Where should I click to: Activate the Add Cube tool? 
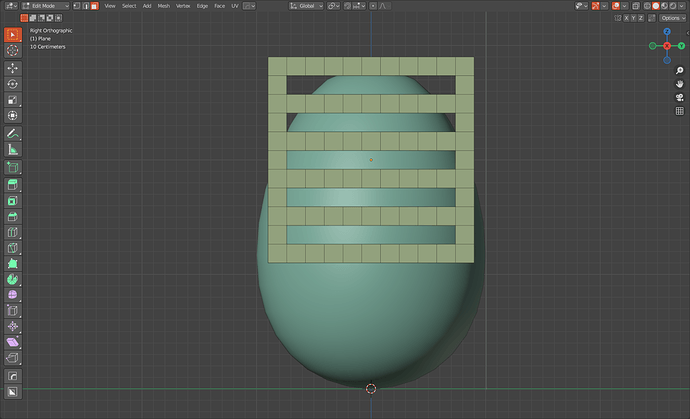[13, 168]
